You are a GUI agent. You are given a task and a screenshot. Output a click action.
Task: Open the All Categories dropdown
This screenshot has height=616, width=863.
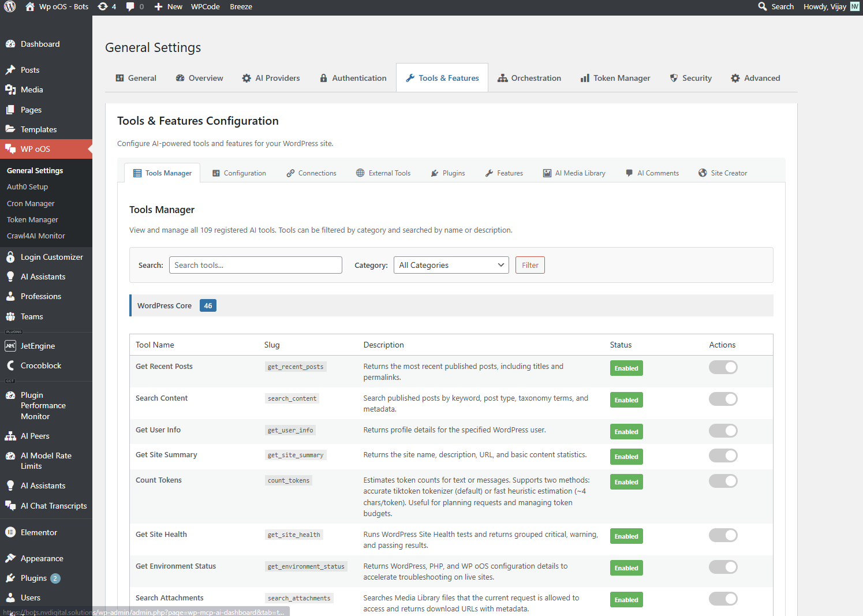(x=451, y=264)
